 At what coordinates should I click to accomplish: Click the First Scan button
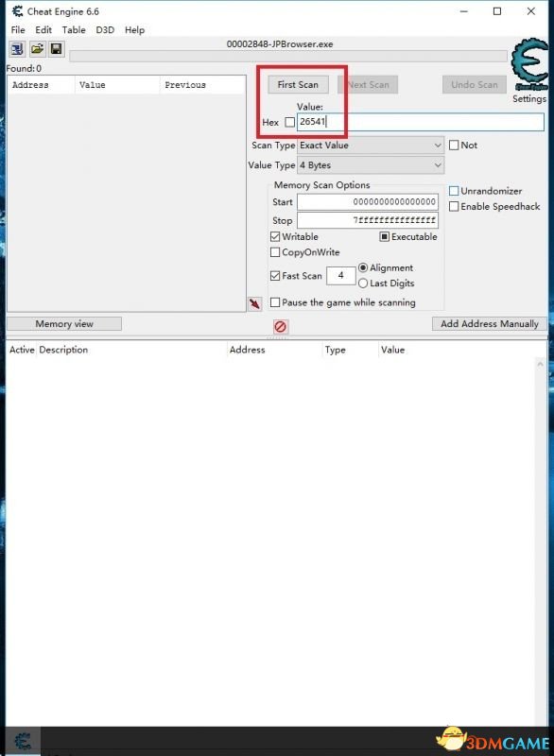(x=298, y=84)
